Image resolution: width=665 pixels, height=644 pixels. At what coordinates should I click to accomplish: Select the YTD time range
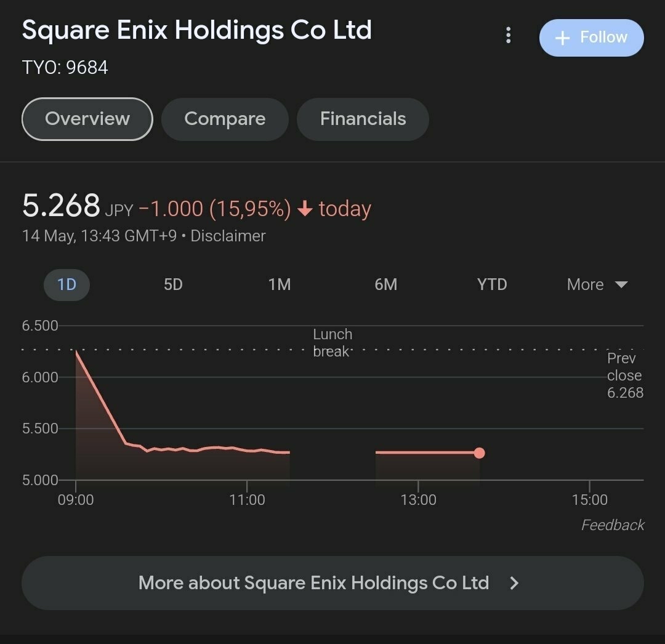pyautogui.click(x=492, y=284)
